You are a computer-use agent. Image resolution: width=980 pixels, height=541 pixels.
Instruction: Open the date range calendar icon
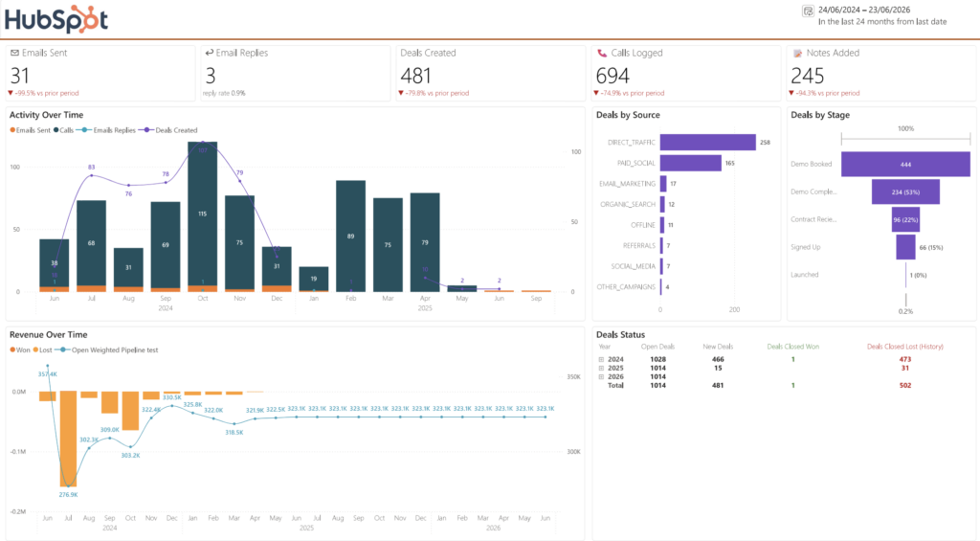(808, 11)
